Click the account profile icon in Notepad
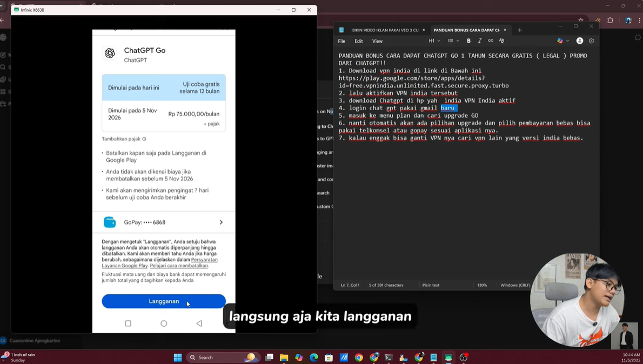The height and width of the screenshot is (364, 643). [580, 41]
